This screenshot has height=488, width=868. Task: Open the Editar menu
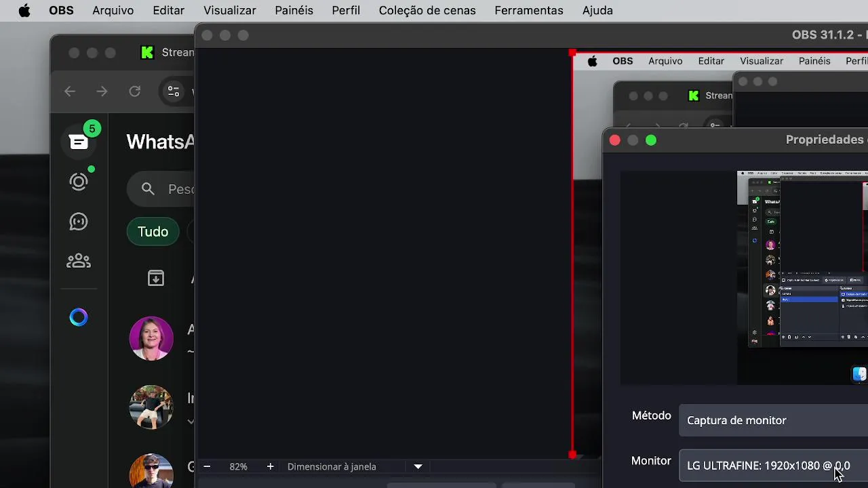[168, 11]
